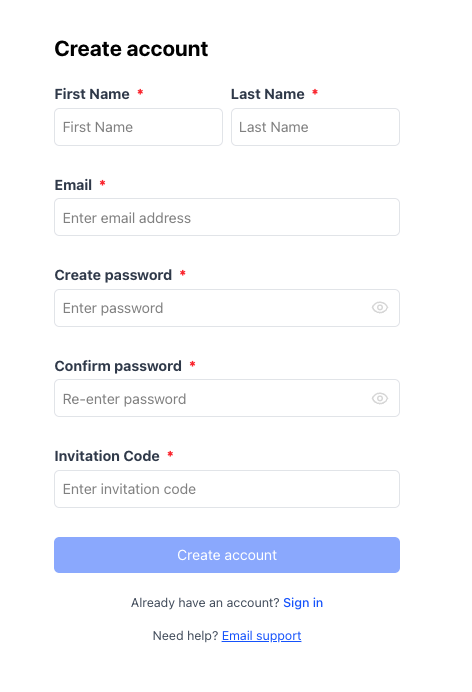The width and height of the screenshot is (472, 692).
Task: Click the First Name field label
Action: coord(92,94)
